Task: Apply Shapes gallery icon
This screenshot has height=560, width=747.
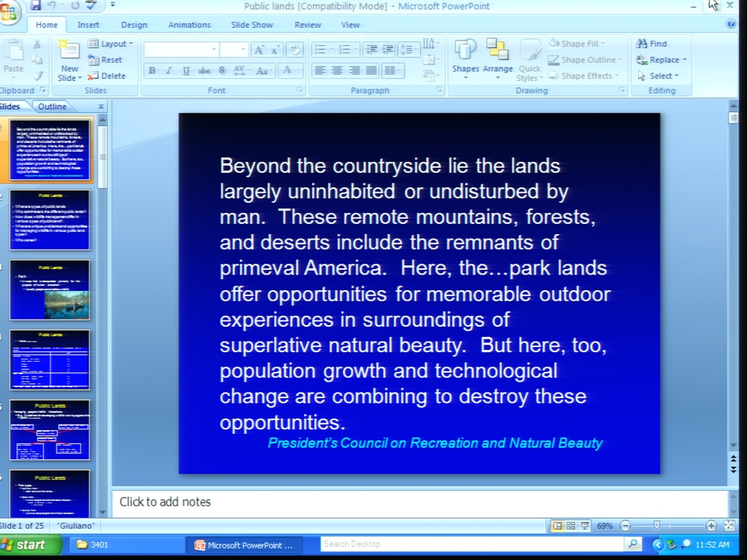Action: (465, 57)
